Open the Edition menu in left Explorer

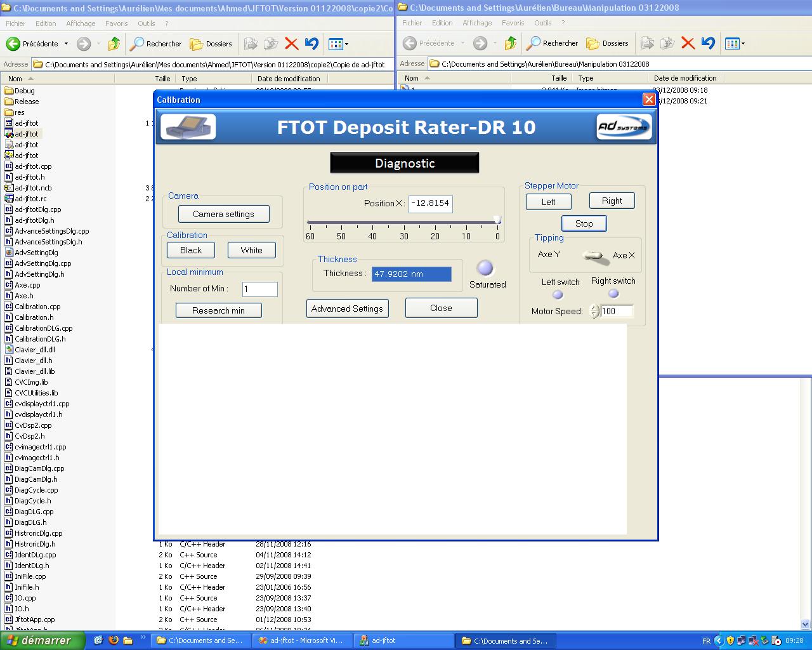tap(46, 23)
